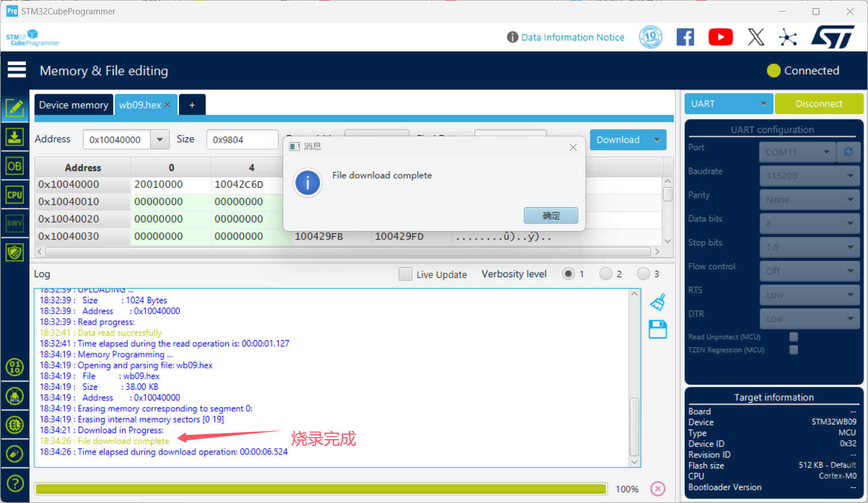Clear the log with the broom icon
The height and width of the screenshot is (503, 868).
tap(658, 302)
